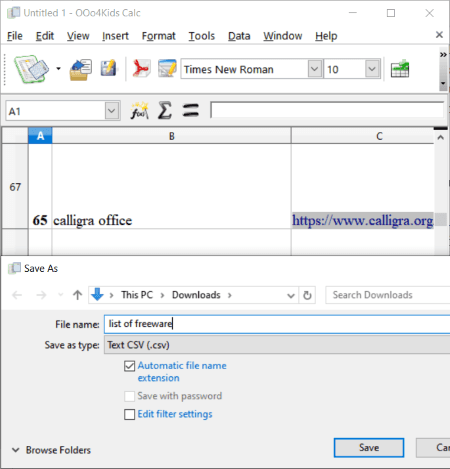Select column C header

click(x=362, y=136)
